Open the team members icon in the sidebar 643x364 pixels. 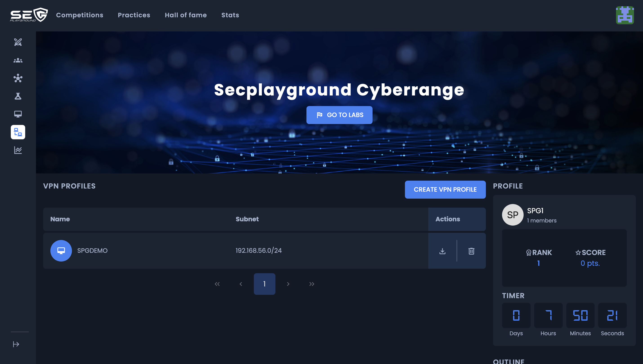pyautogui.click(x=18, y=60)
